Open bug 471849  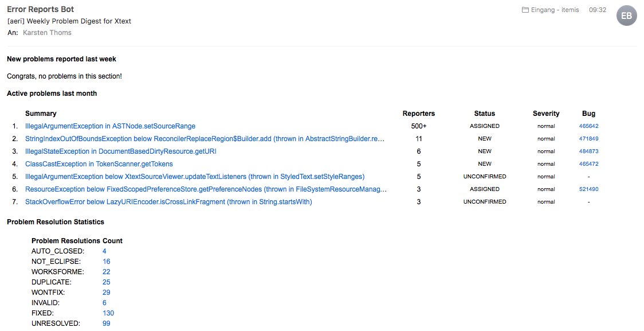pos(588,138)
